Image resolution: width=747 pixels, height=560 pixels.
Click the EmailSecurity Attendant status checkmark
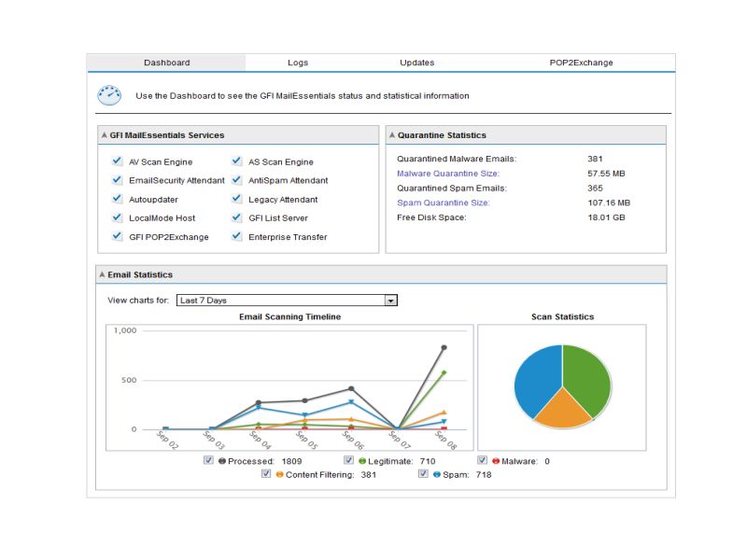coord(117,180)
